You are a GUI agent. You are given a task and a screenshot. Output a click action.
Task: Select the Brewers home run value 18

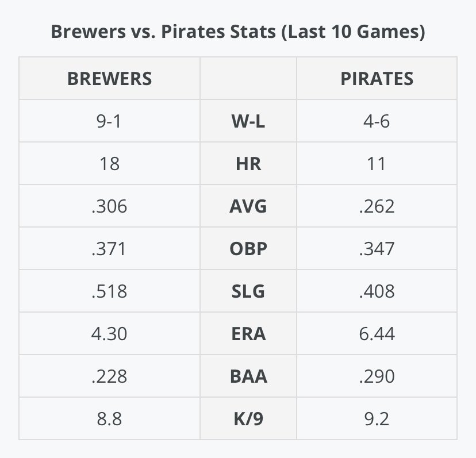click(109, 164)
